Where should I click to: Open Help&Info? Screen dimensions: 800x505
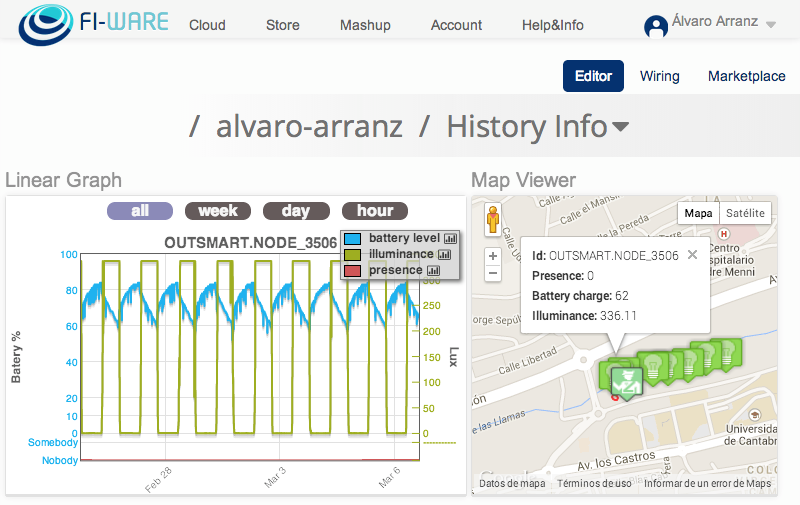[x=553, y=25]
